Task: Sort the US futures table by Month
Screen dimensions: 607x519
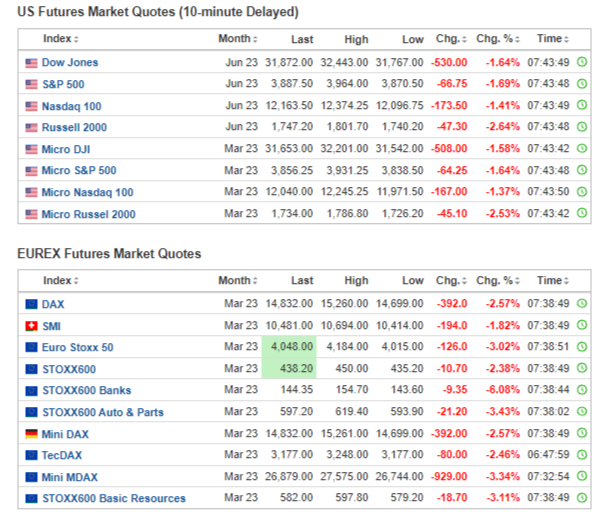Action: coord(238,39)
